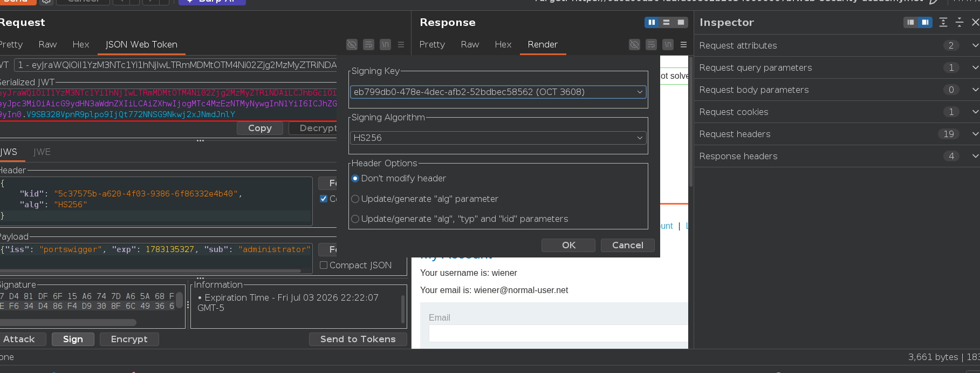Viewport: 980px width, 373px height.
Task: Switch Request view to Raw tab
Action: click(47, 44)
